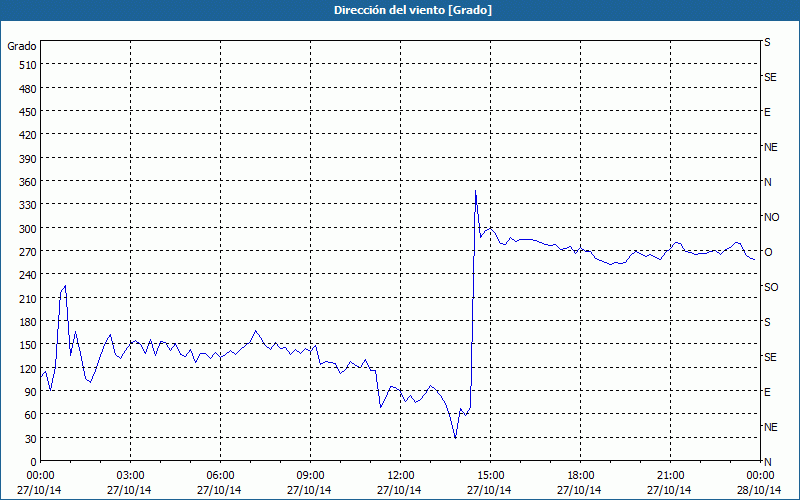The image size is (800, 500).
Task: Click the 60 y-axis value
Action: pyautogui.click(x=31, y=415)
